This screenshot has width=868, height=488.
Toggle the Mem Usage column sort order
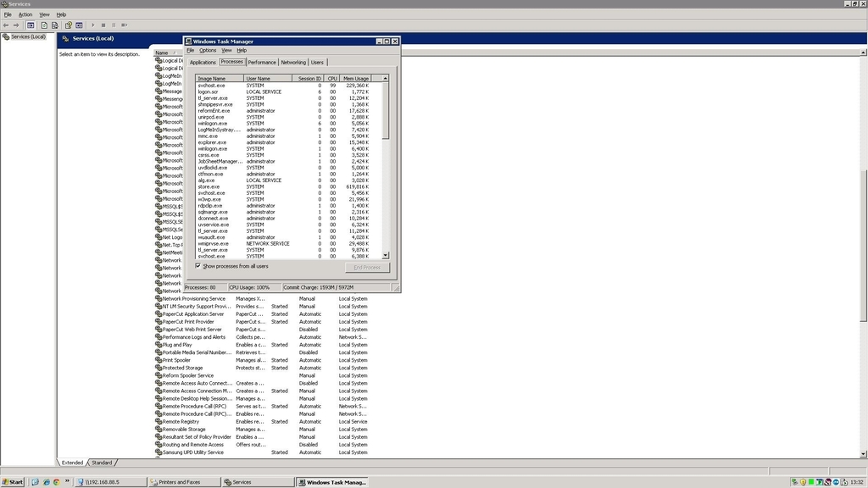pyautogui.click(x=357, y=77)
